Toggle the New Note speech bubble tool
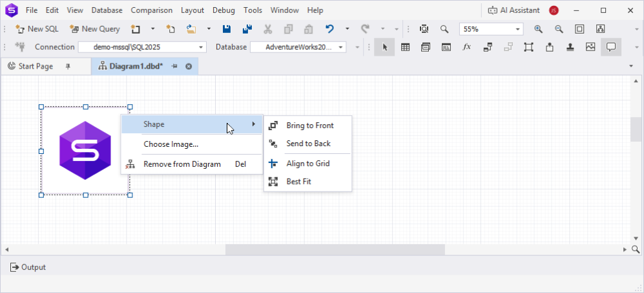The height and width of the screenshot is (293, 644). pyautogui.click(x=611, y=47)
